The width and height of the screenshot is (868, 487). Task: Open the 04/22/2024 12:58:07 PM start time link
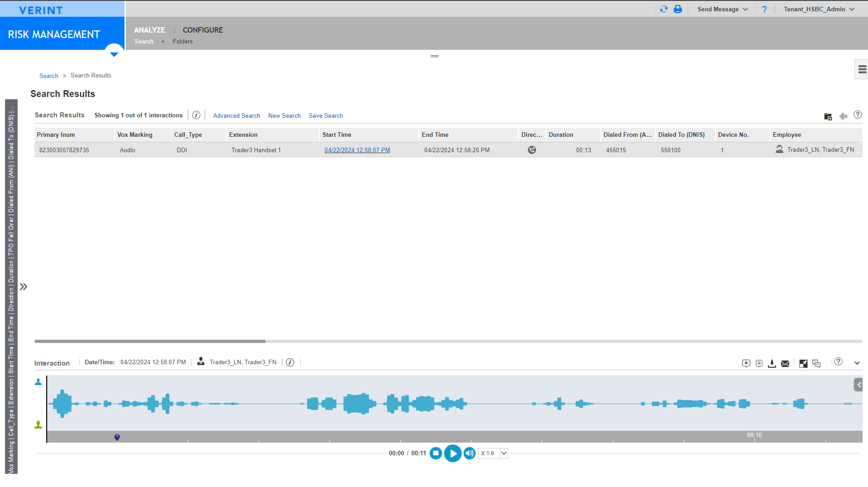pos(357,150)
